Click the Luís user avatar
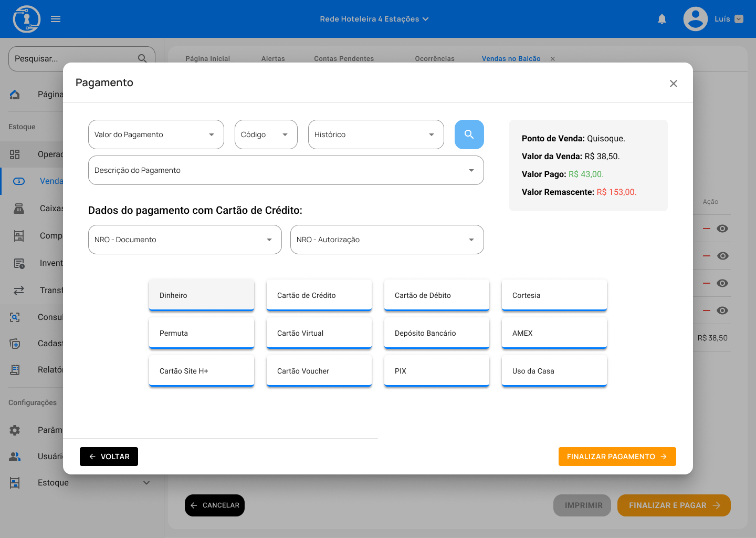 (x=695, y=19)
